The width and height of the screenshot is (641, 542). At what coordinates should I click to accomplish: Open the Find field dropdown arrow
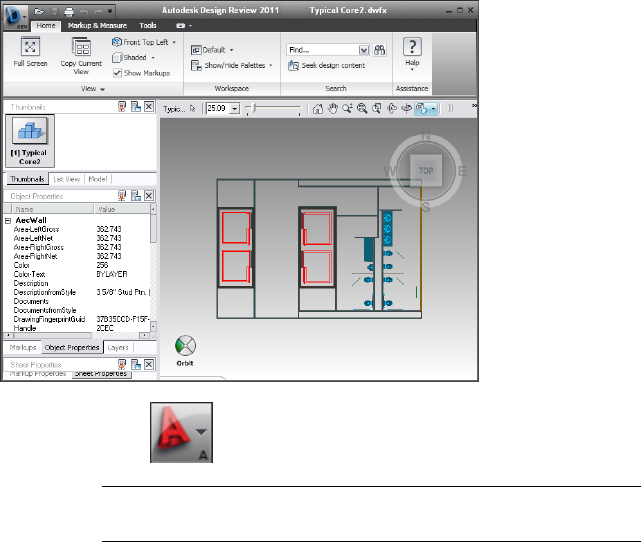tap(364, 50)
